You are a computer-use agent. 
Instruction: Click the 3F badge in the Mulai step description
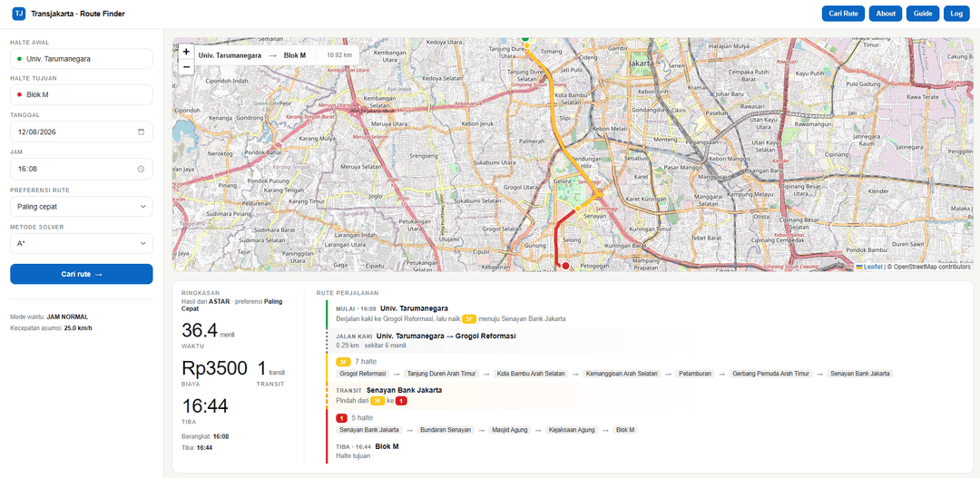point(469,318)
